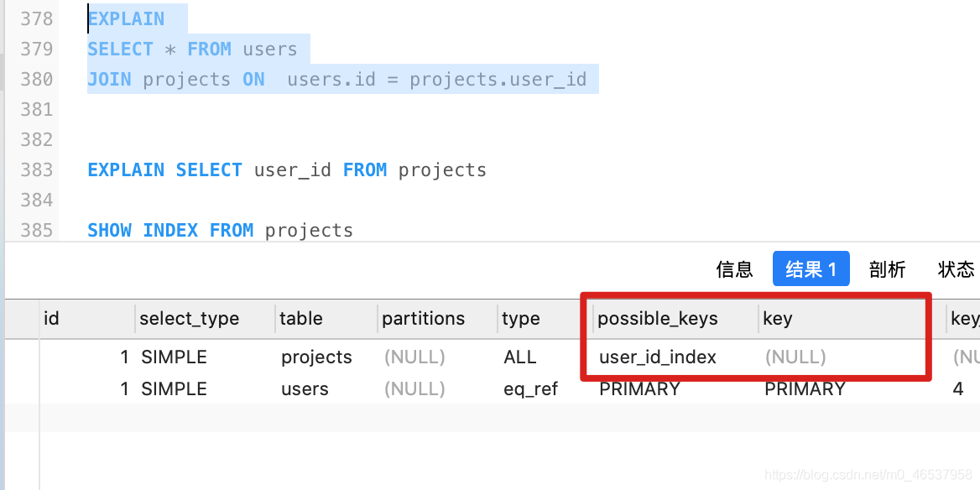Select the projects table name cell

pos(316,357)
